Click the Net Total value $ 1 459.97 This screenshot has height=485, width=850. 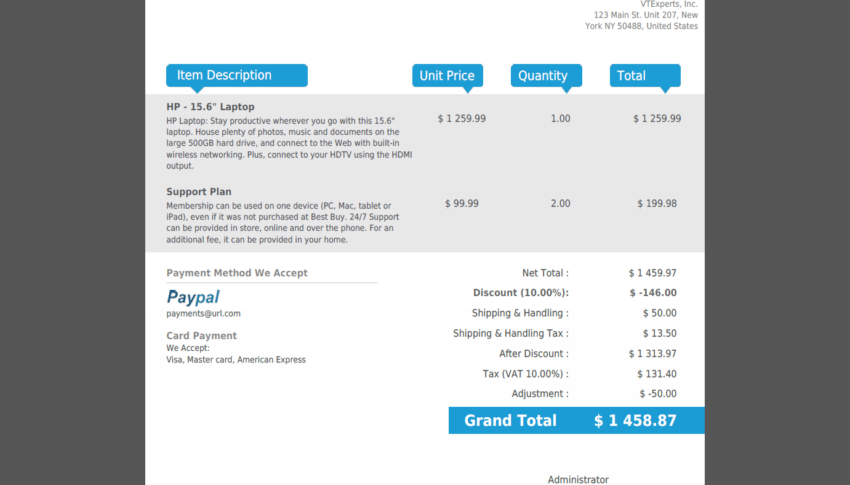click(x=653, y=273)
